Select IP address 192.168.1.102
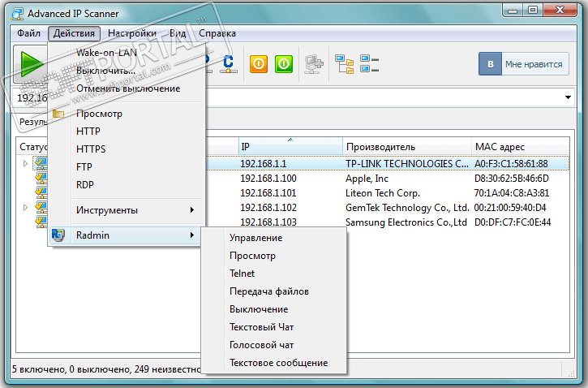This screenshot has width=588, height=388. [x=268, y=208]
